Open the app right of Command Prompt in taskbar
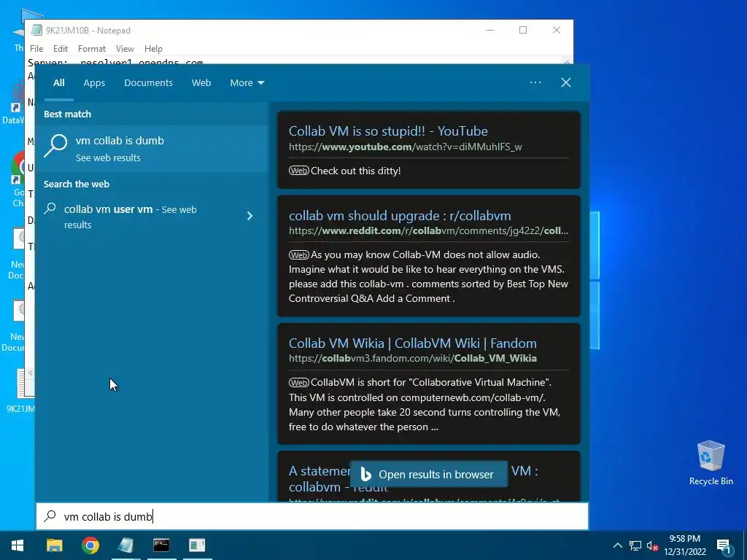 click(197, 545)
